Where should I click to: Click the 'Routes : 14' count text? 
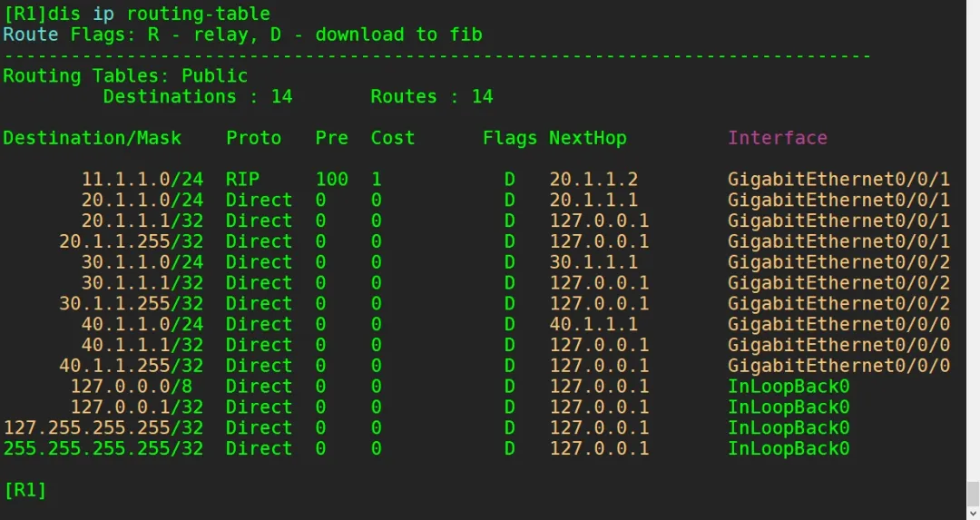click(x=431, y=96)
